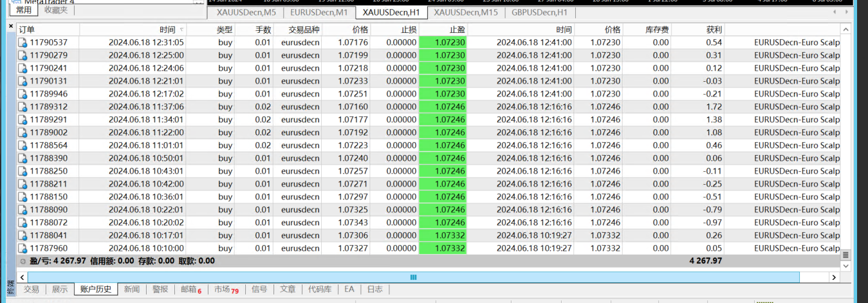Open the 文章 terminal tab
The height and width of the screenshot is (303, 868).
288,289
